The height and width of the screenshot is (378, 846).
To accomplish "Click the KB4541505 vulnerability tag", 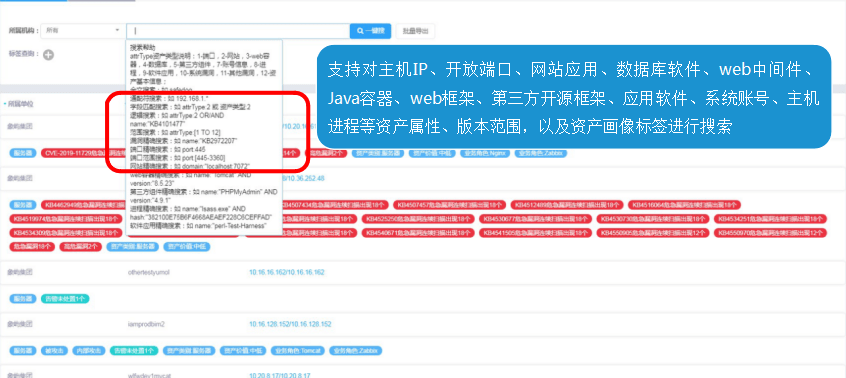I will click(x=536, y=233).
